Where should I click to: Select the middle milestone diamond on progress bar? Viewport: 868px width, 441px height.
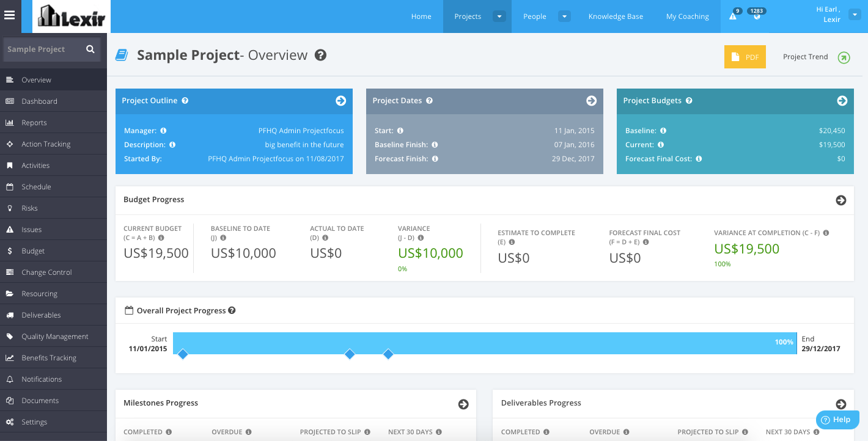[350, 354]
